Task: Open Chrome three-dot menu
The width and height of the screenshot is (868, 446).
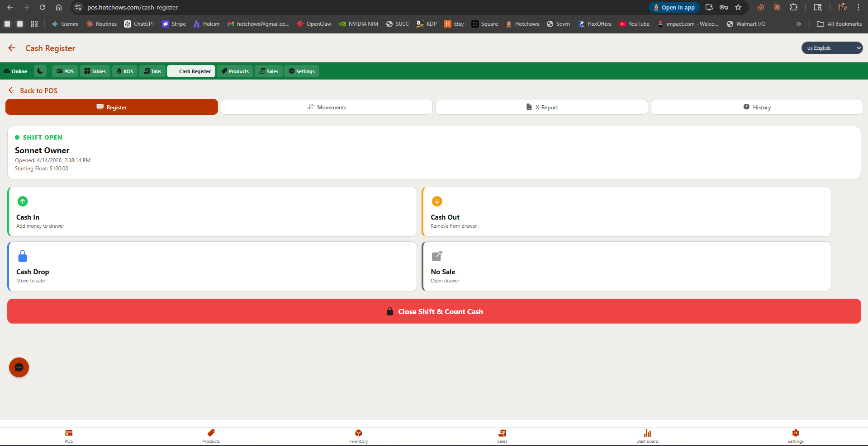Action: tap(859, 7)
